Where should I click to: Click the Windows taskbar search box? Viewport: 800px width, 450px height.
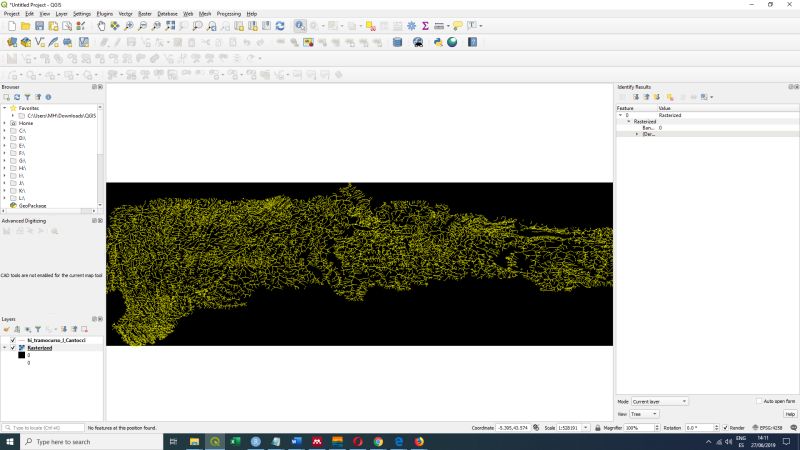[x=91, y=442]
